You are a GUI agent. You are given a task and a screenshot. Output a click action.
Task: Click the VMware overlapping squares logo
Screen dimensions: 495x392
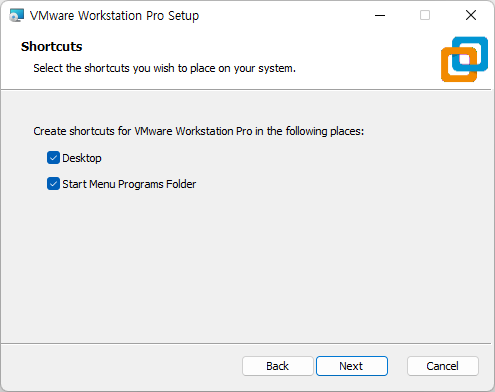(x=464, y=59)
